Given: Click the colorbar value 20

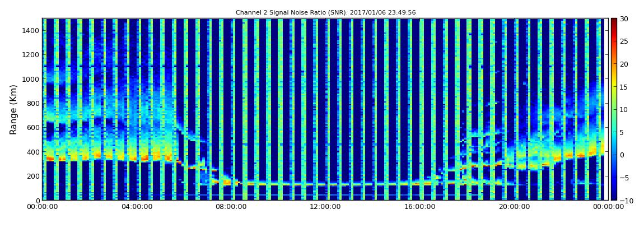Looking at the screenshot, I should tap(624, 64).
